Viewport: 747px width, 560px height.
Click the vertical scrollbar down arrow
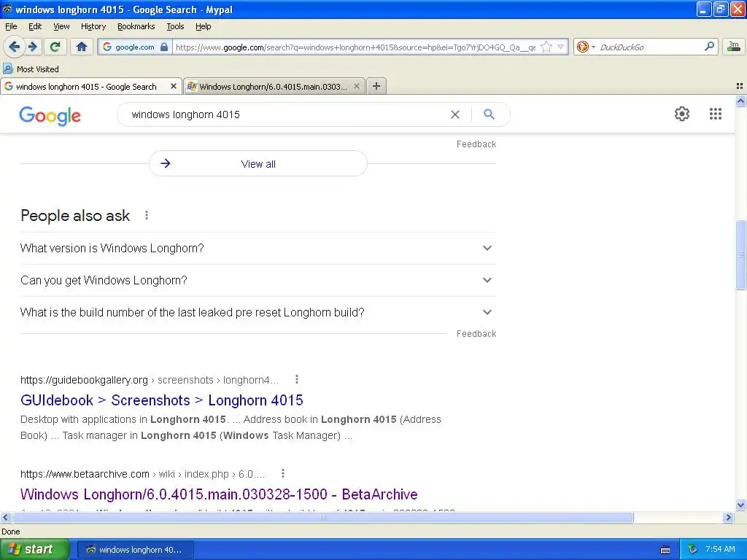click(740, 505)
